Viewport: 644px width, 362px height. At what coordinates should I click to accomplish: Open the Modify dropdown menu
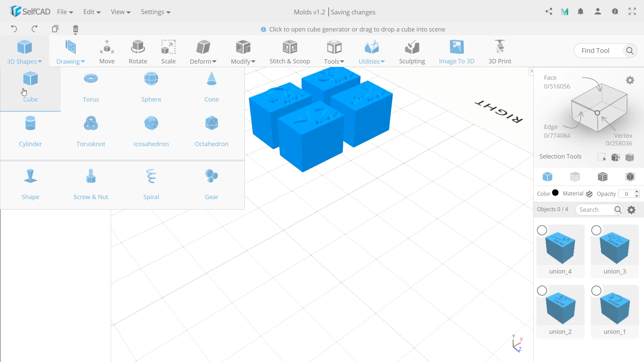pos(243,61)
